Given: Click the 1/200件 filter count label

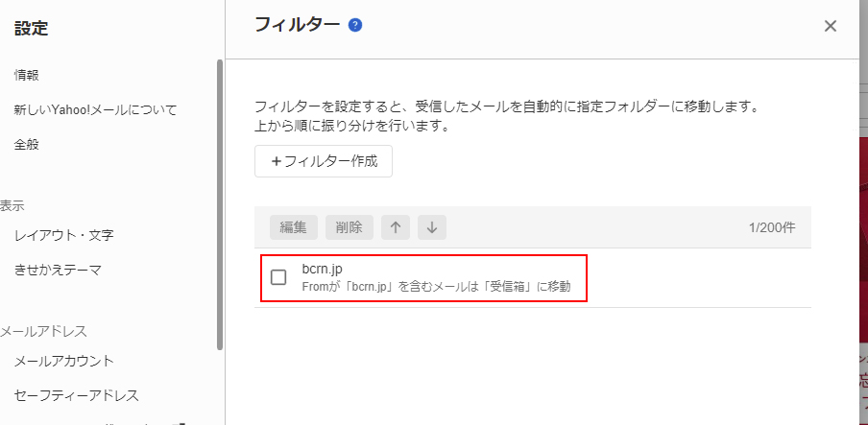Looking at the screenshot, I should pos(772,227).
